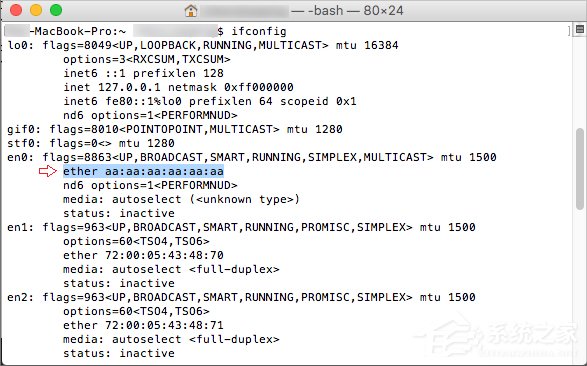The height and width of the screenshot is (366, 587).
Task: Click the inet 127.0.0.1 netmask line
Action: click(x=178, y=87)
